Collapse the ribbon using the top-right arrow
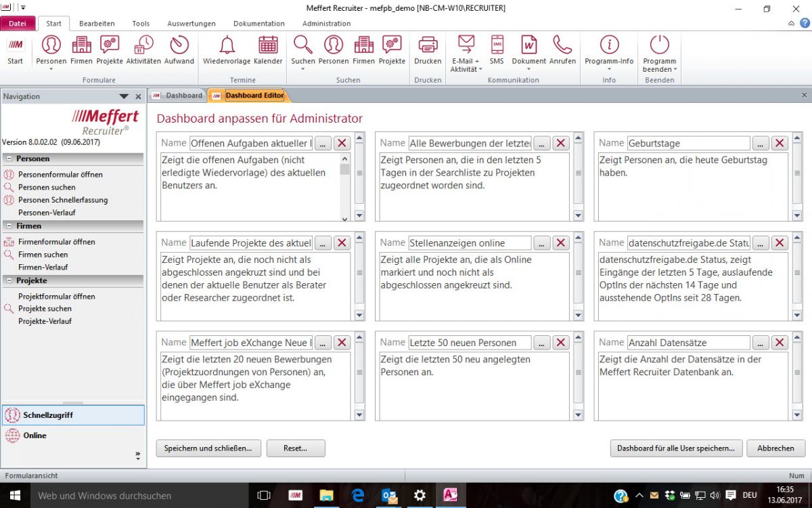Image resolution: width=812 pixels, height=508 pixels. pyautogui.click(x=792, y=23)
